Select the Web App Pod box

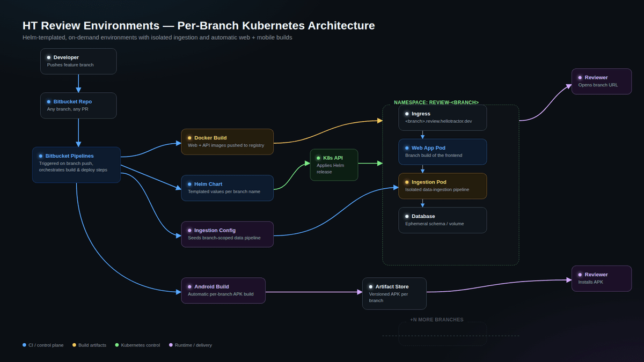point(443,152)
